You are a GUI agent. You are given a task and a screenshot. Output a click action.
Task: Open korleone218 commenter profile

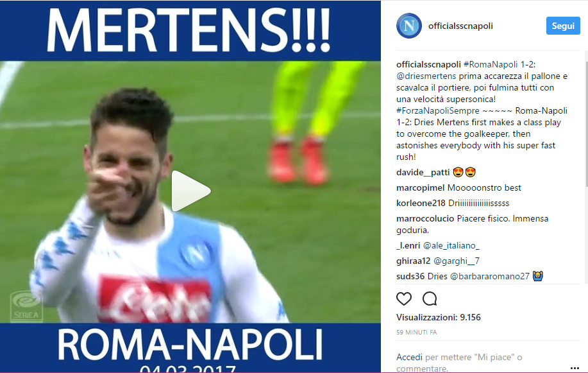pos(421,204)
